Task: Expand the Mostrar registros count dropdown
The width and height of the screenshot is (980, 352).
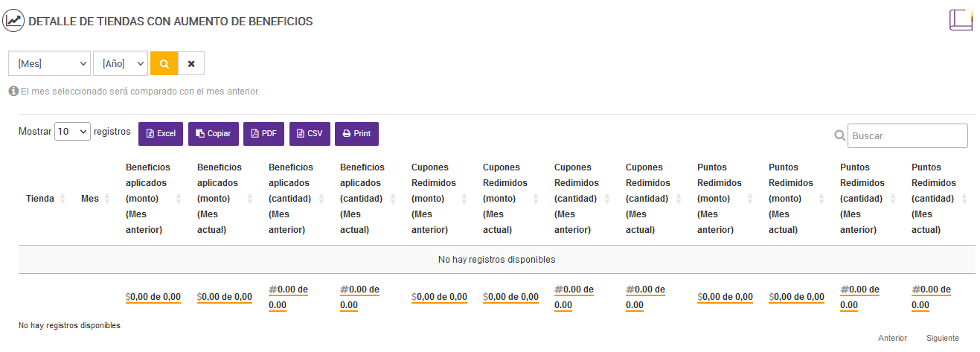Action: coord(72,132)
